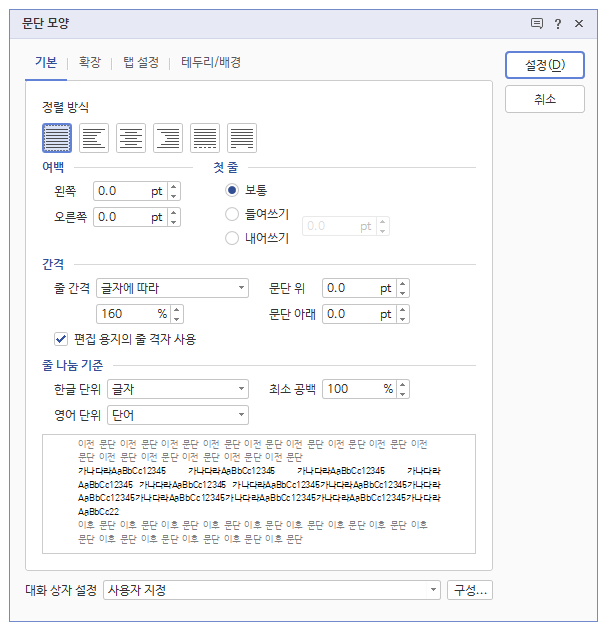Pick the center align paragraph icon
609x636 pixels.
[131, 137]
